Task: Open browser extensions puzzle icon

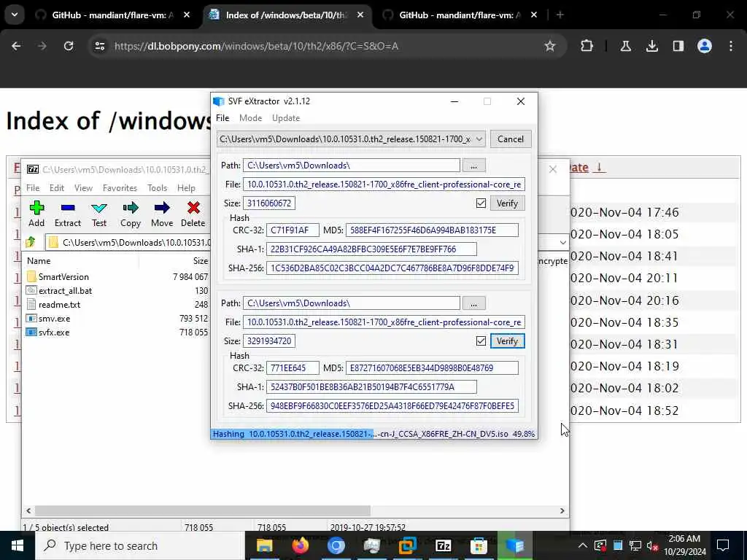Action: pos(587,46)
